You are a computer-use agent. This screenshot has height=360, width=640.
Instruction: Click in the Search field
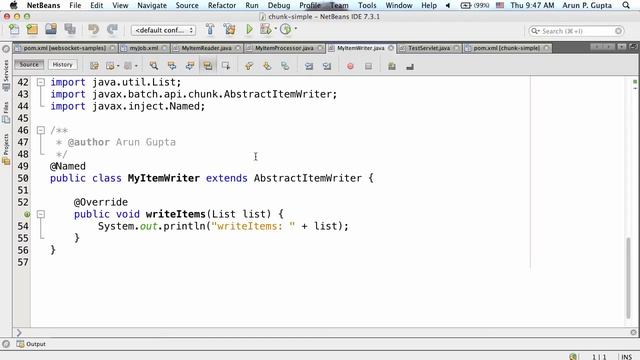tap(576, 31)
